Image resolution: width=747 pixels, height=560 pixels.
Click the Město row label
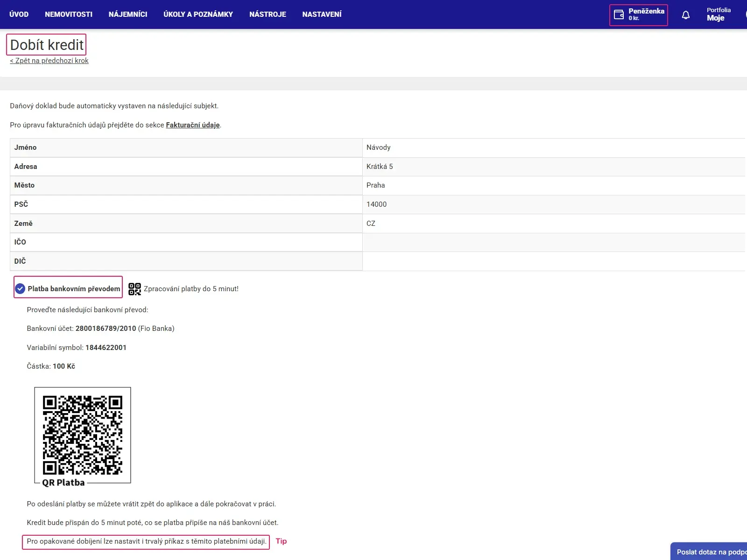[24, 185]
